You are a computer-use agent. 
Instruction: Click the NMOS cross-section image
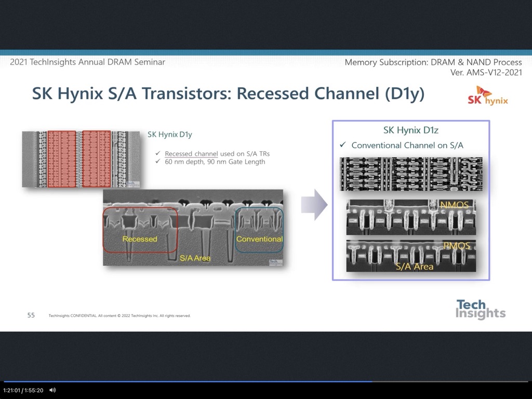410,217
